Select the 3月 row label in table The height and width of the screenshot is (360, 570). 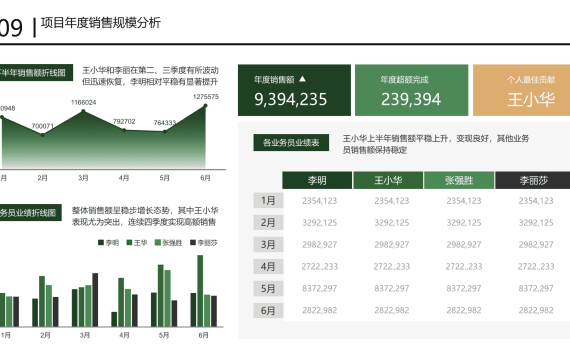point(268,245)
